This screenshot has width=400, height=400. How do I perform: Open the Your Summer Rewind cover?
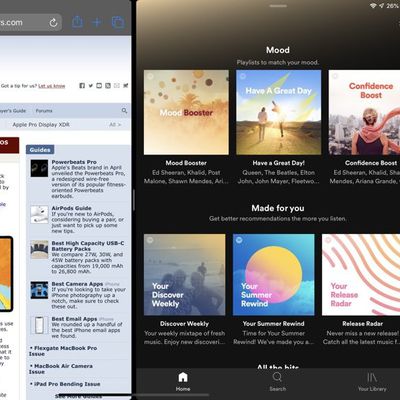click(x=274, y=275)
